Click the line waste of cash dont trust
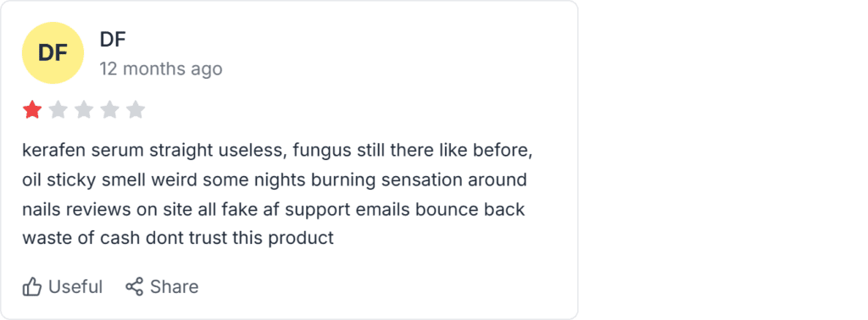 coord(178,238)
